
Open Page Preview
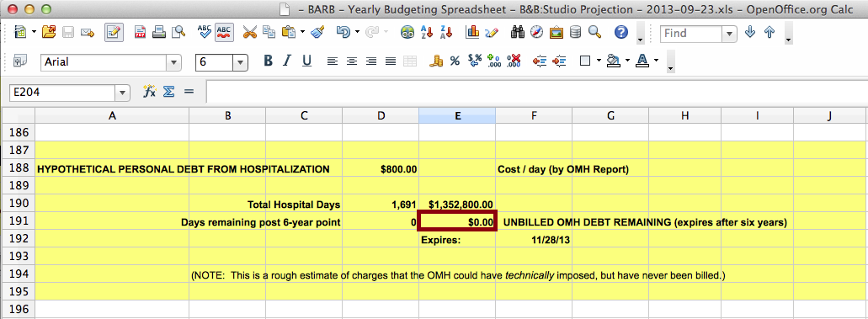point(178,32)
